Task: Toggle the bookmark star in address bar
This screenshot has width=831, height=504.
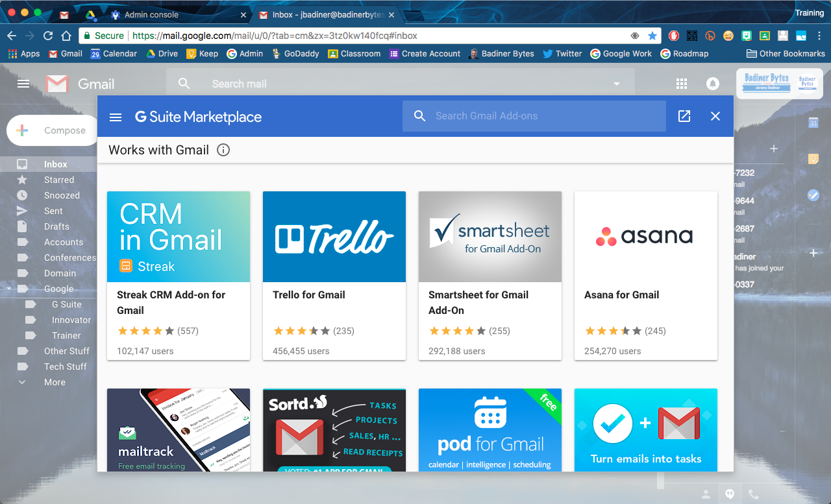Action: point(652,36)
